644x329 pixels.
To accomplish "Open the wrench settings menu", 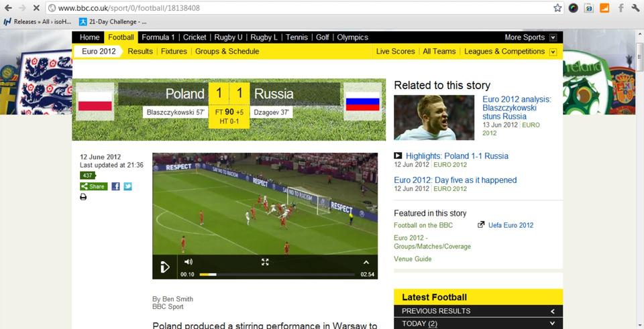I will 636,8.
